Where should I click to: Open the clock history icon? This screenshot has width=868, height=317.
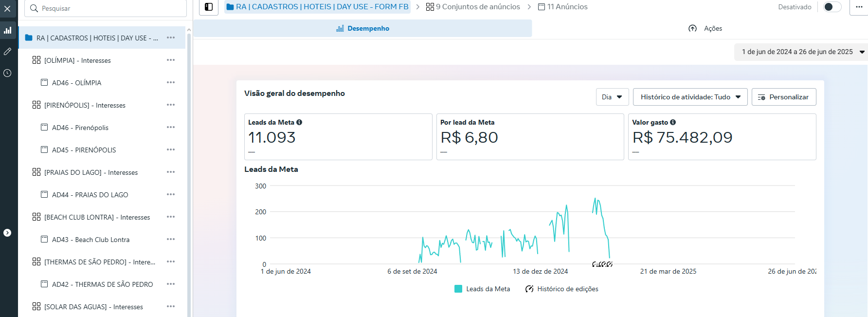7,73
